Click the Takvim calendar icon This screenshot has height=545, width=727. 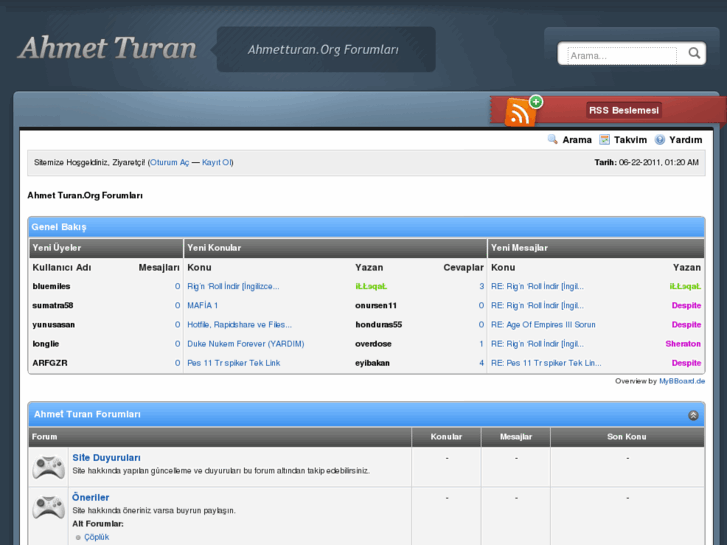click(x=604, y=140)
